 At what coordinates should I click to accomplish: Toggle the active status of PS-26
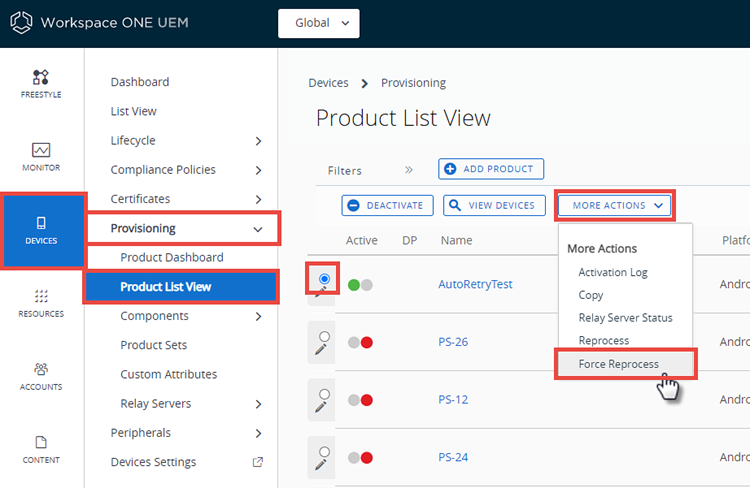pyautogui.click(x=360, y=343)
